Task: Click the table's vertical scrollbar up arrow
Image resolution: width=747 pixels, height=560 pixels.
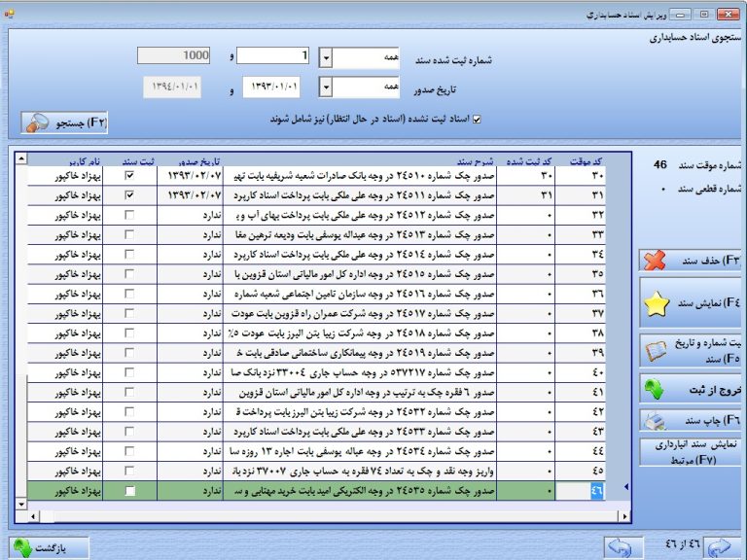Action: [x=21, y=159]
